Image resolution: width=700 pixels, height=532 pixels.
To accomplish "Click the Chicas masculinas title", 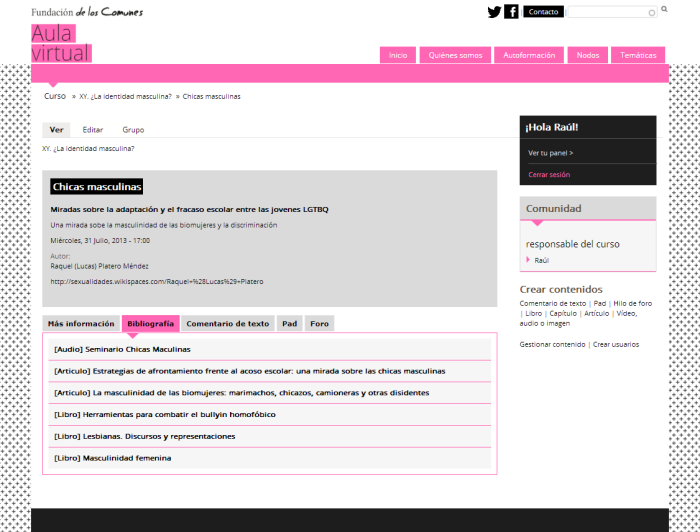I will tap(97, 187).
